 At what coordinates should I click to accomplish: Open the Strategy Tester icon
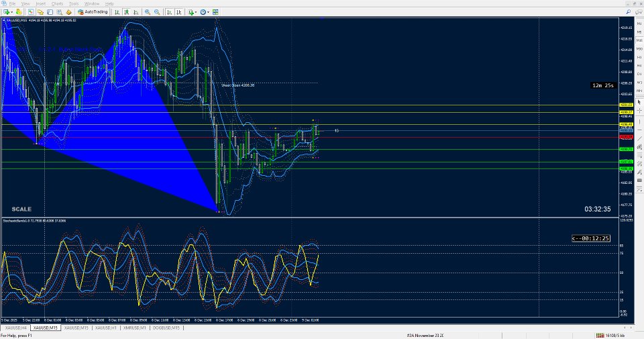(x=60, y=12)
